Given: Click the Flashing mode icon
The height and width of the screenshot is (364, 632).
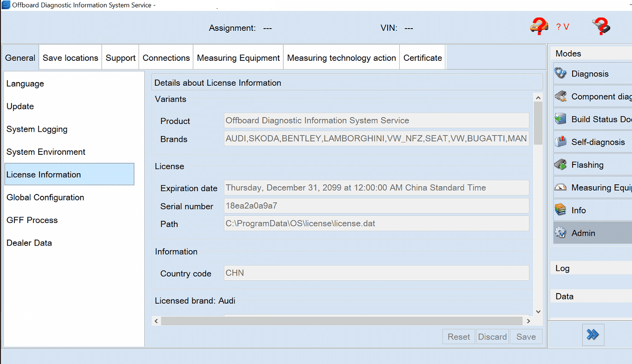Looking at the screenshot, I should tap(561, 164).
